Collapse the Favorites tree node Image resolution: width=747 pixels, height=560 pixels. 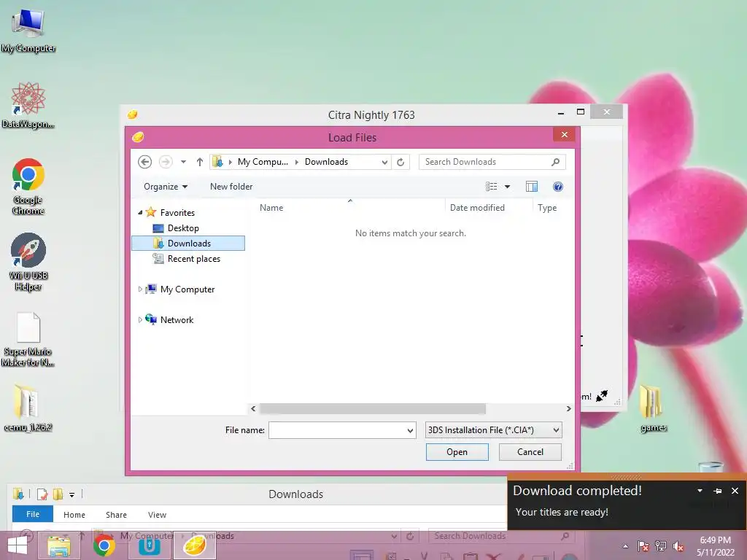click(140, 212)
